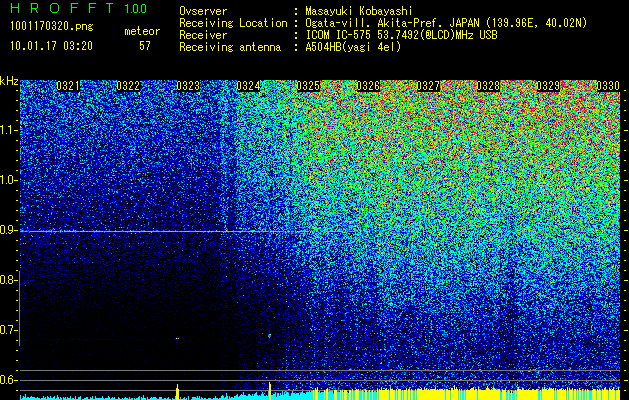Screen dimensions: 629x400
Task: Click the Receiving antenna field label
Action: pos(230,47)
